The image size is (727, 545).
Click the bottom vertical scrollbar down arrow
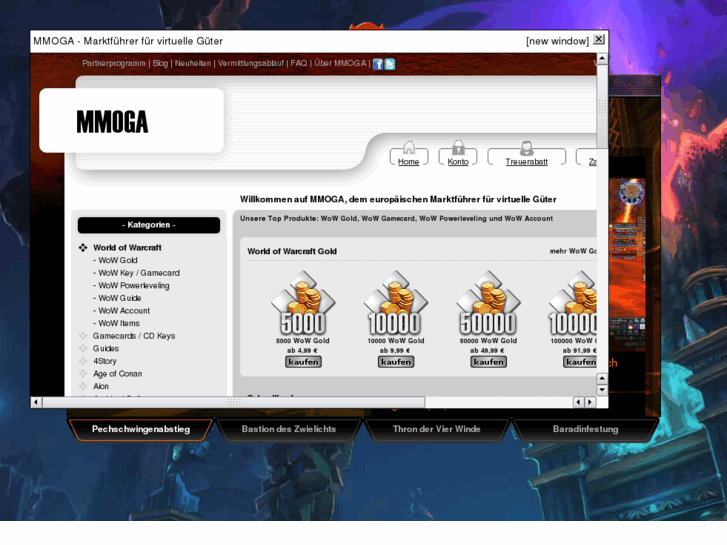(x=602, y=390)
